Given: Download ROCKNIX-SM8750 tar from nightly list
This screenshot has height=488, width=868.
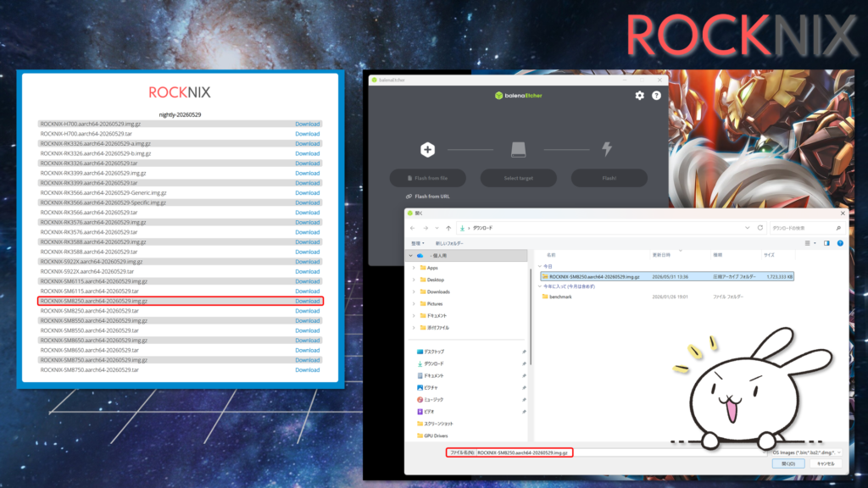Looking at the screenshot, I should pyautogui.click(x=307, y=370).
